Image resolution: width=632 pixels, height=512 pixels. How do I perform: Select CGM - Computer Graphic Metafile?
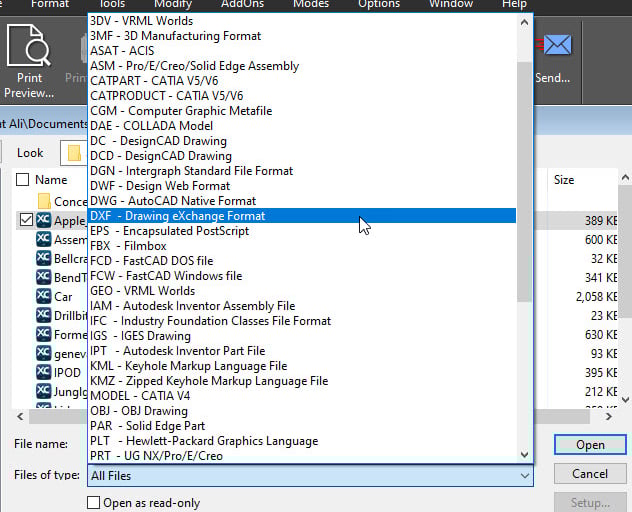pyautogui.click(x=302, y=111)
